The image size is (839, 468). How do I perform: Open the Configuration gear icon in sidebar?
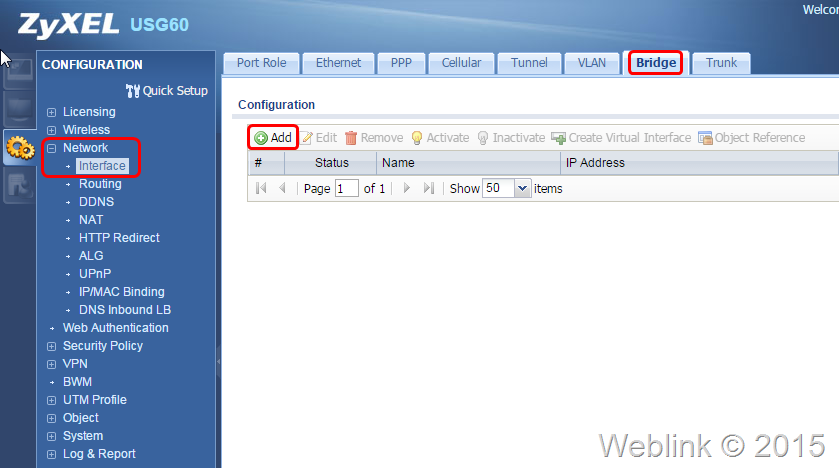point(20,148)
